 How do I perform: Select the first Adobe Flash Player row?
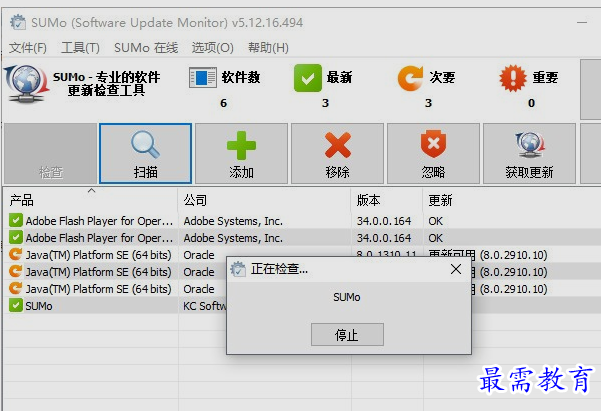tap(302, 221)
